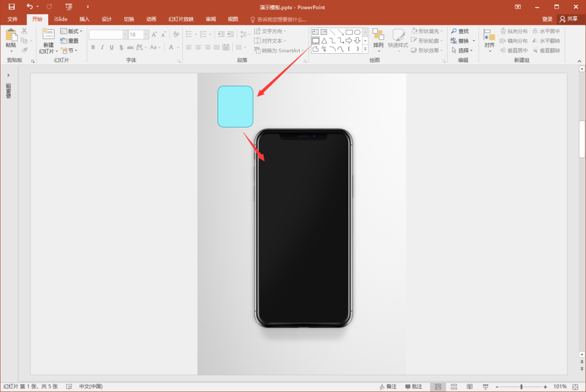This screenshot has height=392, width=586.
Task: Start slideshow from beginning via quick access icon
Action: point(69,7)
